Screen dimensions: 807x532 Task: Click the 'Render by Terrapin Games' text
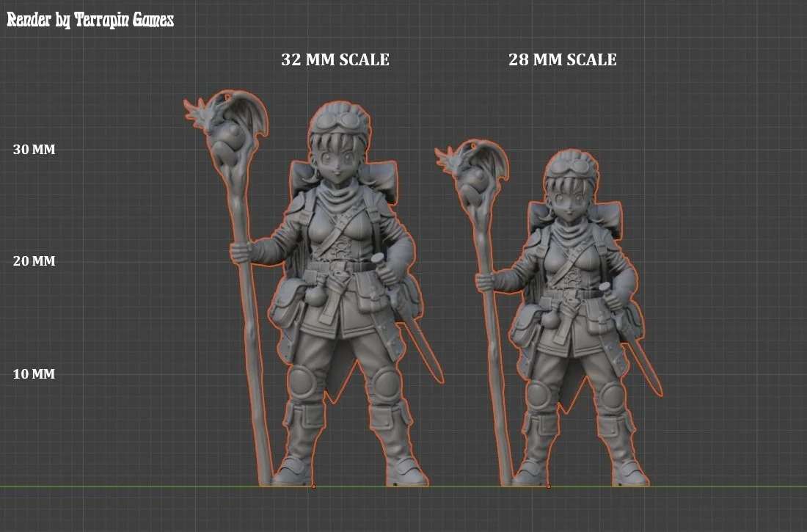pos(90,20)
